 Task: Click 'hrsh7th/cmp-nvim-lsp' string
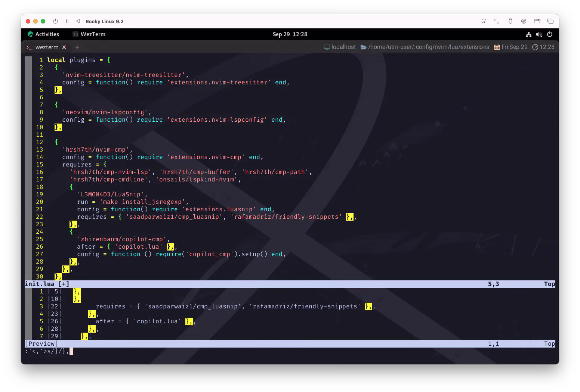tap(111, 172)
